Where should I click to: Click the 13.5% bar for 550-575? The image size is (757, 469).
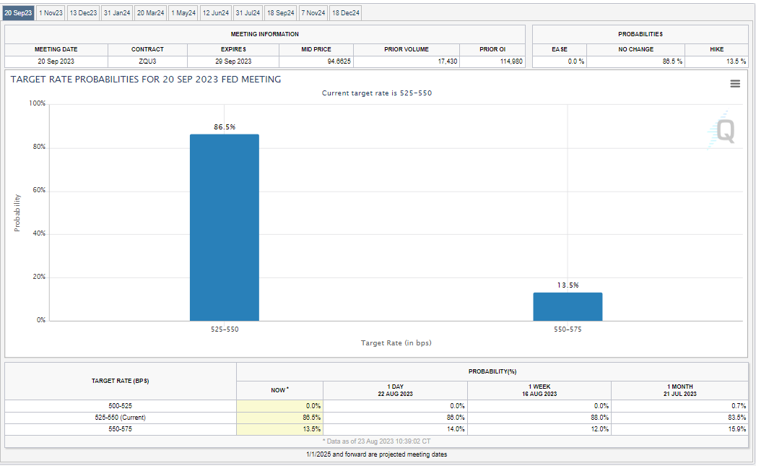pos(567,307)
